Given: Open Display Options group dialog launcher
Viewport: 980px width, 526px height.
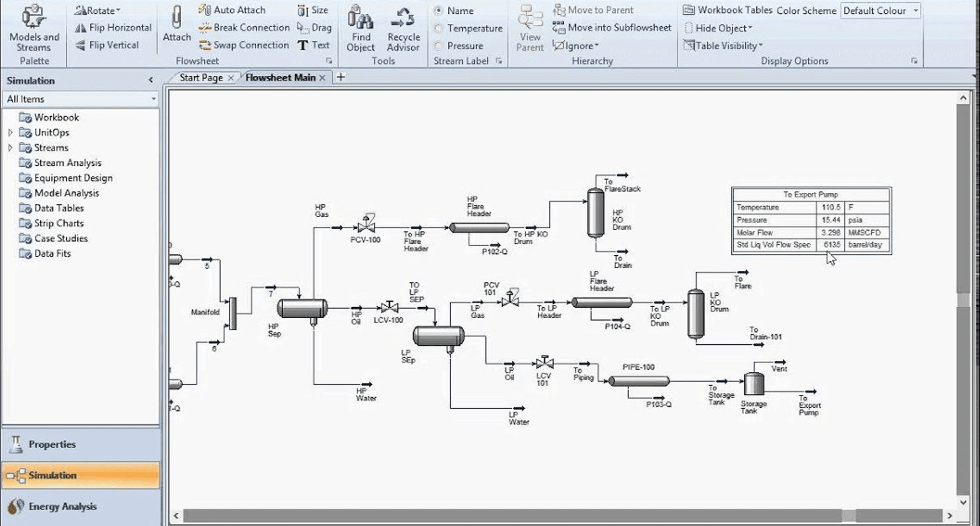Looking at the screenshot, I should pyautogui.click(x=914, y=61).
